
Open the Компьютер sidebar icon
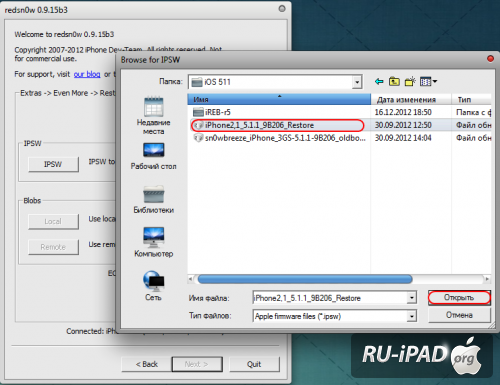coord(153,242)
